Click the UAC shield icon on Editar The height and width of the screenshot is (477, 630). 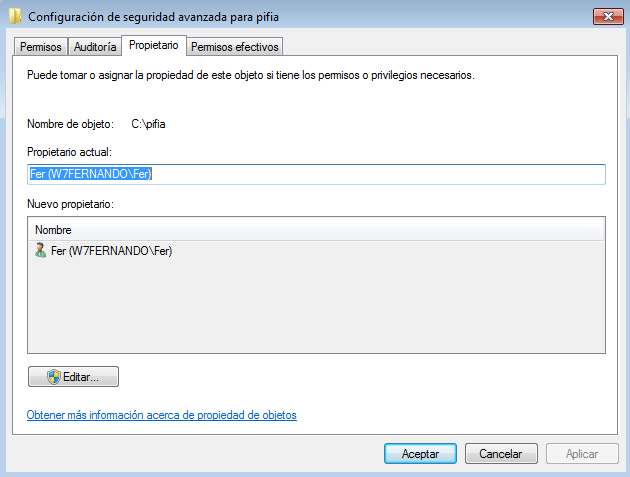click(x=53, y=377)
